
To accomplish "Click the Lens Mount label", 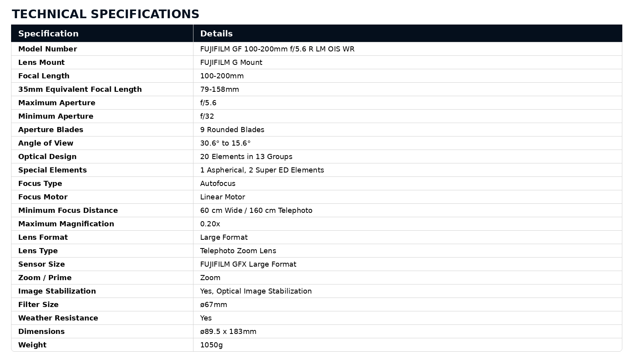I will pos(41,63).
